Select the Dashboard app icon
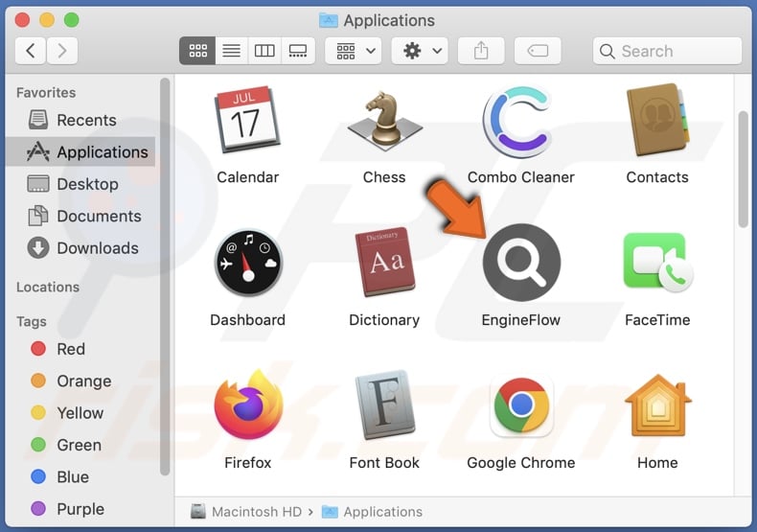Image resolution: width=757 pixels, height=532 pixels. pos(247,263)
